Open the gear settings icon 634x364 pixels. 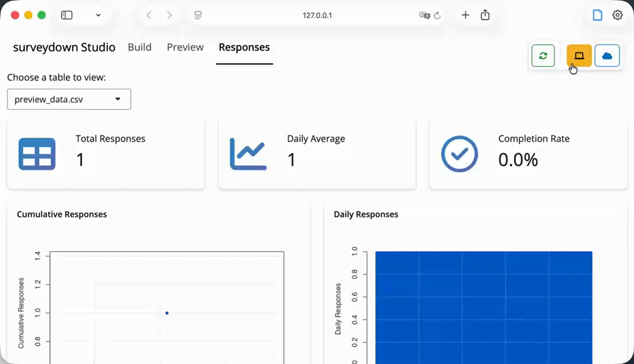[617, 16]
